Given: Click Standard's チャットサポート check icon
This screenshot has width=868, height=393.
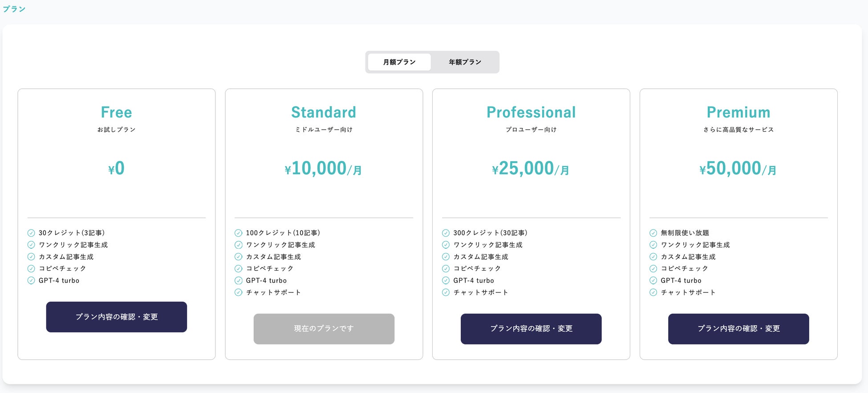Looking at the screenshot, I should (x=239, y=292).
